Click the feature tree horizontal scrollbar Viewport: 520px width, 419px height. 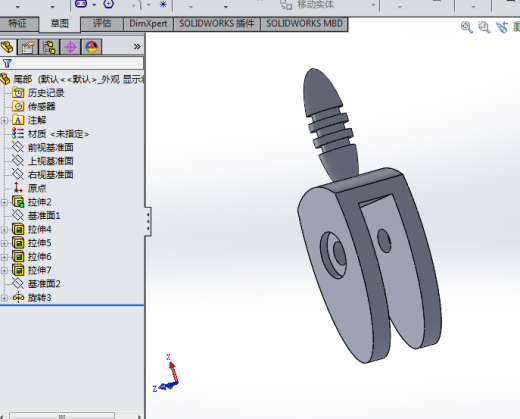pyautogui.click(x=62, y=416)
